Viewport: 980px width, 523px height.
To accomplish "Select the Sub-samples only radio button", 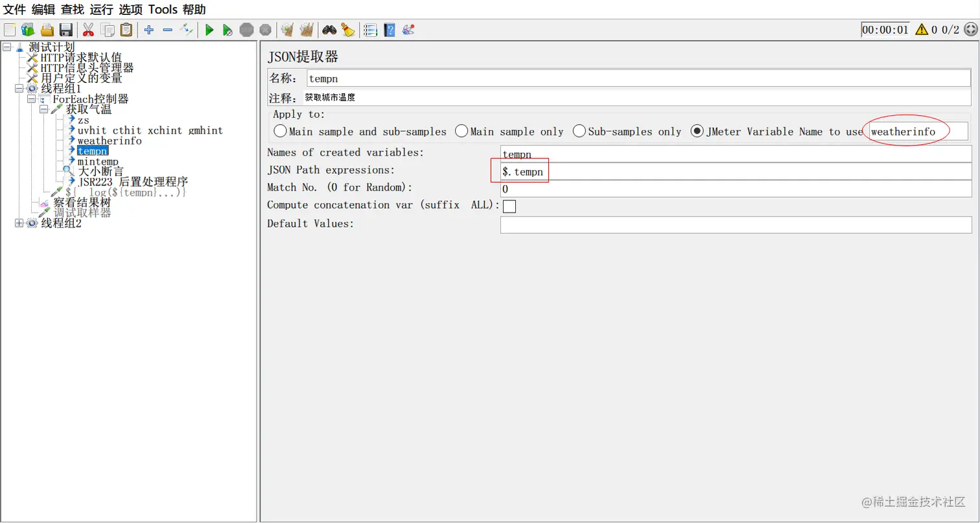I will click(x=579, y=132).
